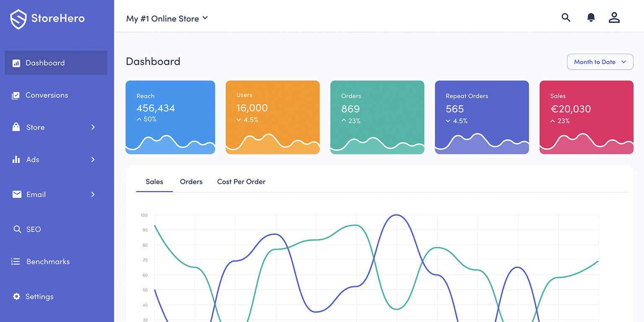644x322 pixels.
Task: Switch to the Sales chart tab
Action: pos(154,182)
